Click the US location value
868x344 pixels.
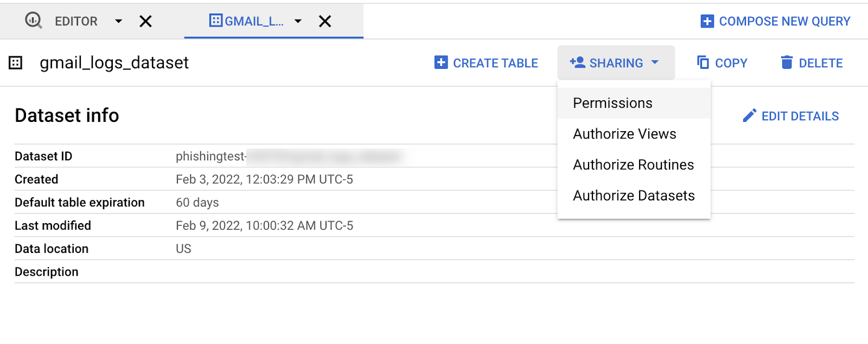tap(183, 249)
